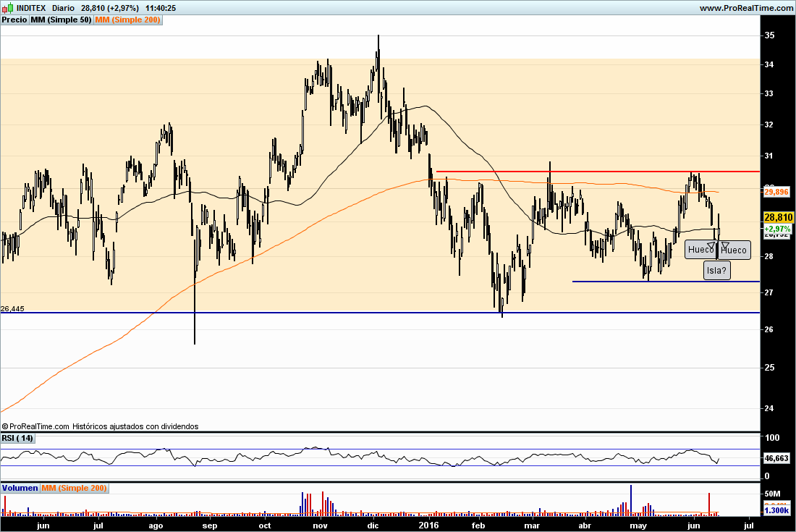Click the short blue support line near 27
The image size is (796, 532).
[666, 282]
